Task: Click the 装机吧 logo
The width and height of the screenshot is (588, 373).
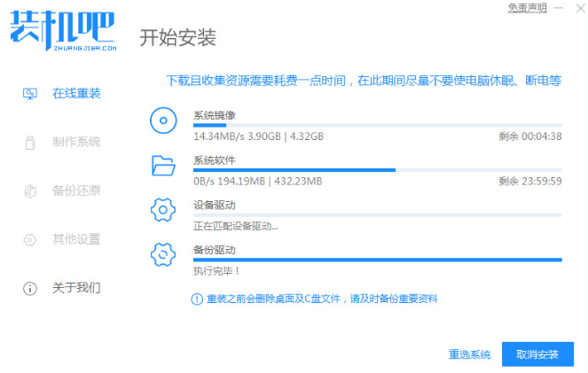Action: pyautogui.click(x=62, y=31)
